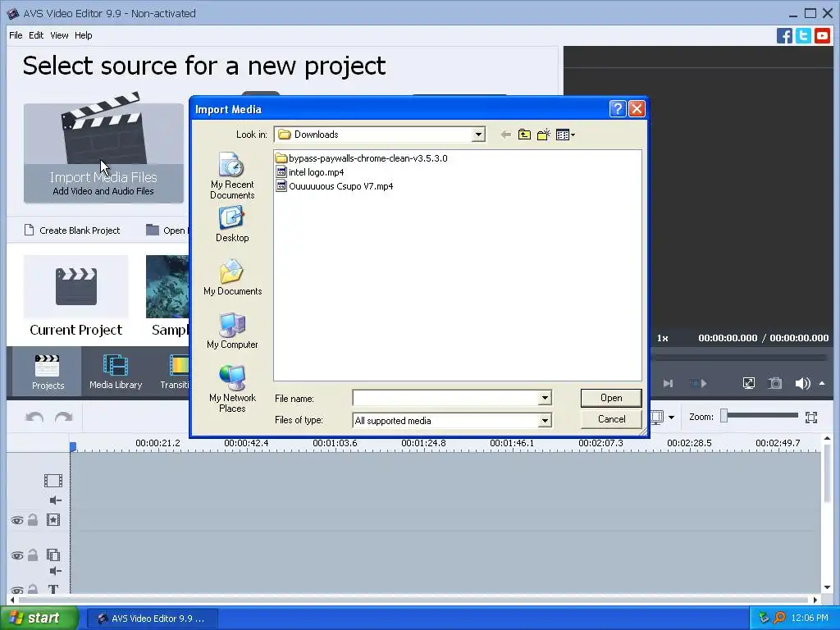Click the search magnifier tray icon
Viewport: 840px width, 630px height.
tap(779, 618)
